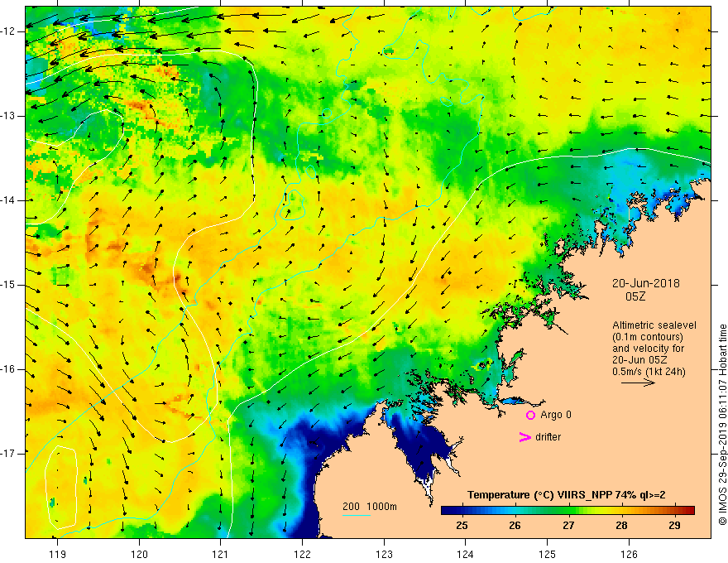Click the date text 20-Jun-2018
This screenshot has width=728, height=563.
(x=646, y=283)
